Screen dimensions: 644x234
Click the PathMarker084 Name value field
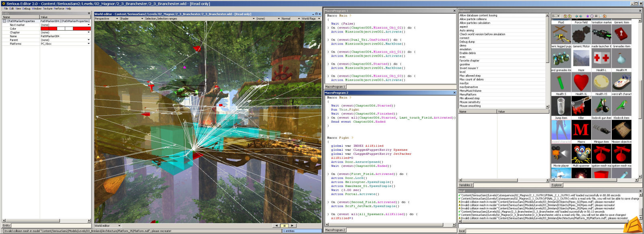pyautogui.click(x=65, y=36)
